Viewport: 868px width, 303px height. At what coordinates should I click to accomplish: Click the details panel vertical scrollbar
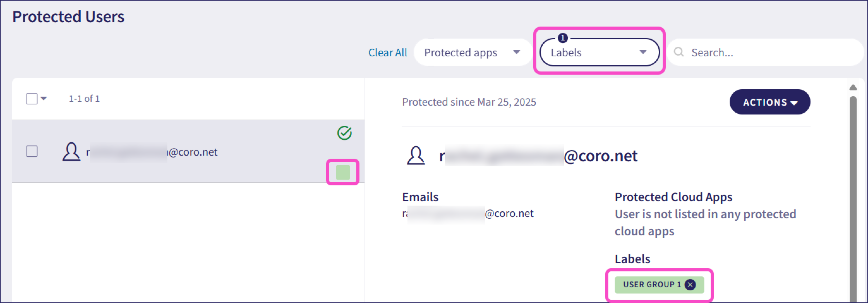coord(853,199)
